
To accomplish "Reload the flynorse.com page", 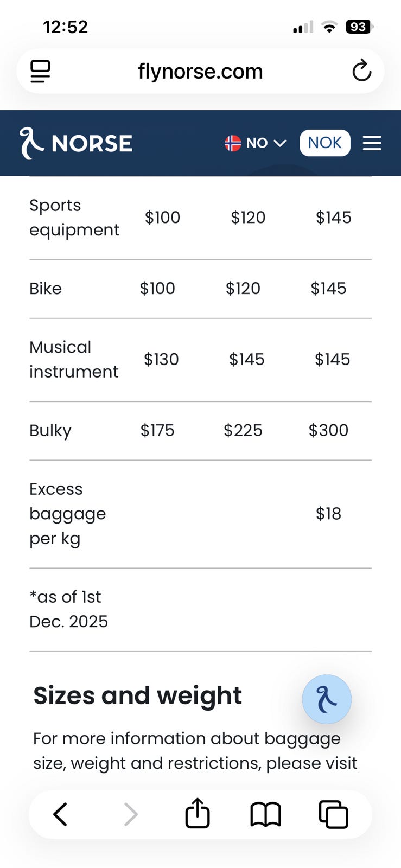I will (x=361, y=71).
